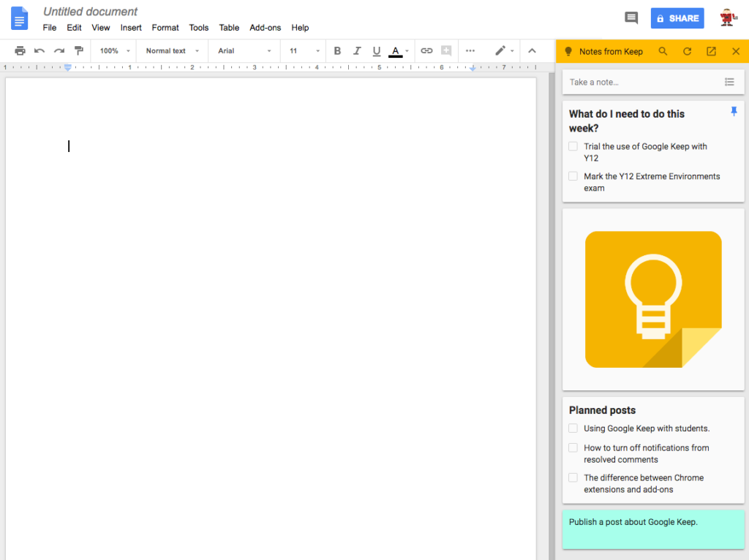Open the Add-ons menu
The width and height of the screenshot is (749, 560).
[265, 27]
